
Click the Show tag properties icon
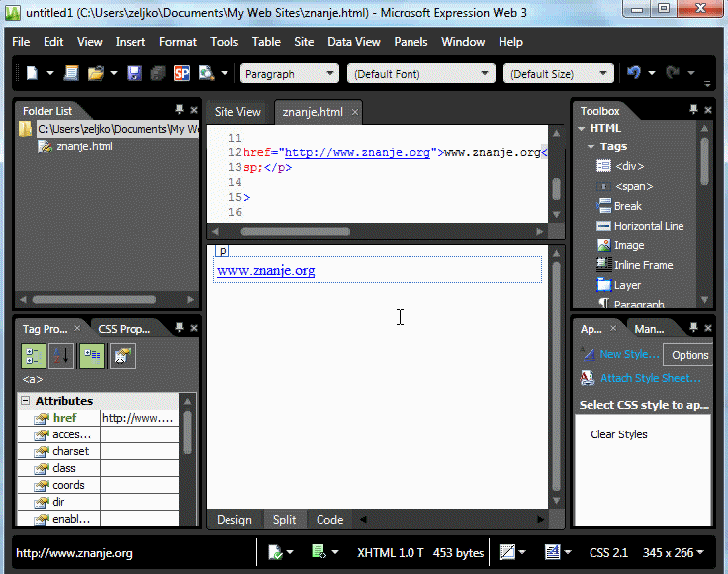tap(123, 356)
